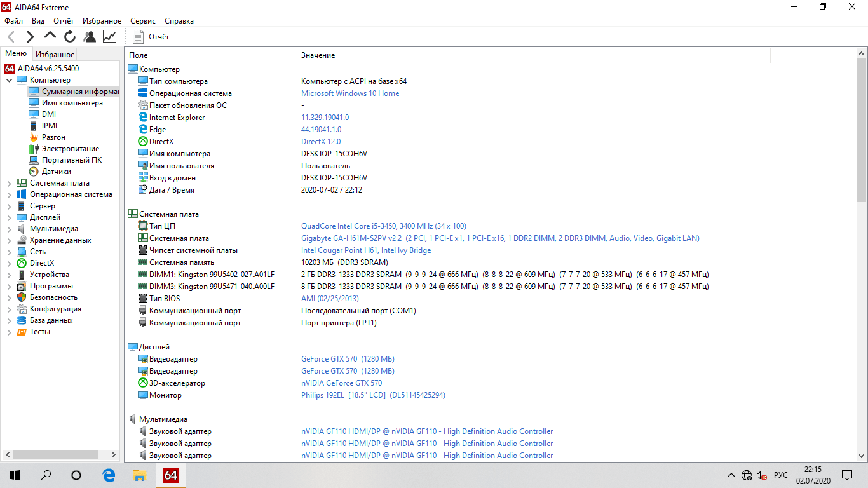
Task: Show hidden system tray icons
Action: click(731, 475)
